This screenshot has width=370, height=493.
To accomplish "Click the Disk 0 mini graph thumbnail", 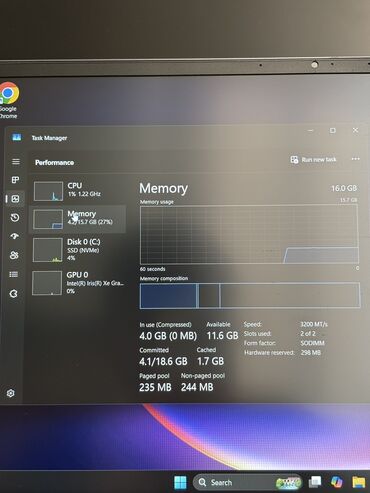I will (x=47, y=250).
